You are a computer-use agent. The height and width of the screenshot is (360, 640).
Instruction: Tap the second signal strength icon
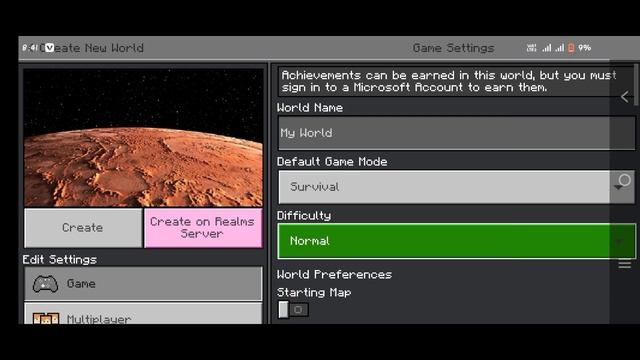(x=559, y=48)
